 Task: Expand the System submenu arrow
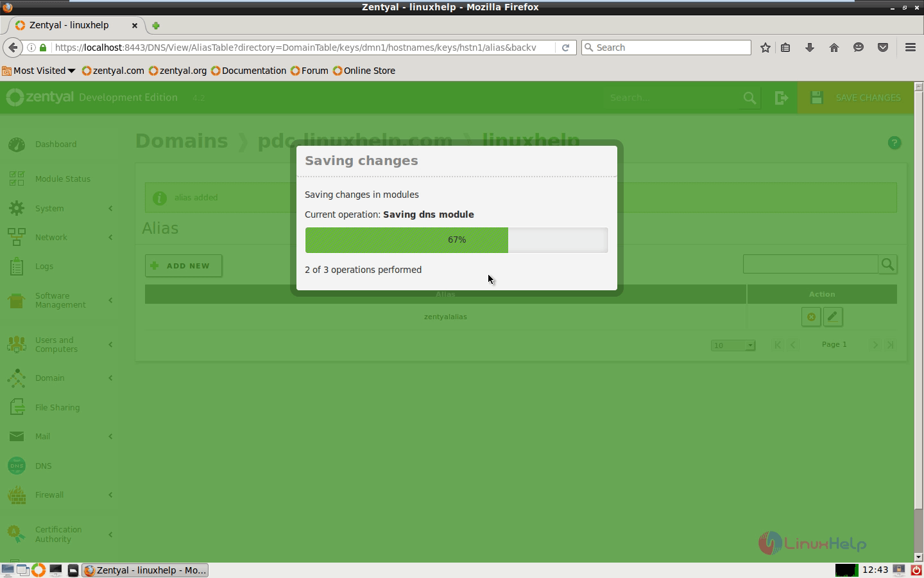coord(110,209)
